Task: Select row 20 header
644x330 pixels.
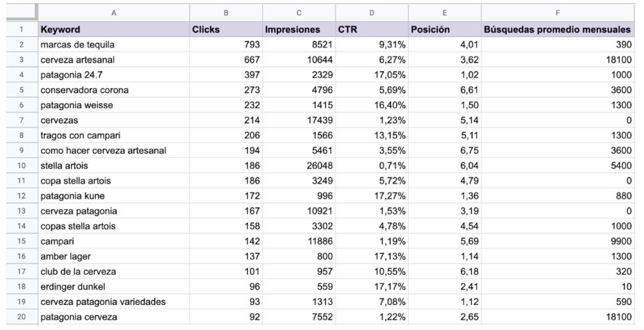Action: tap(22, 317)
